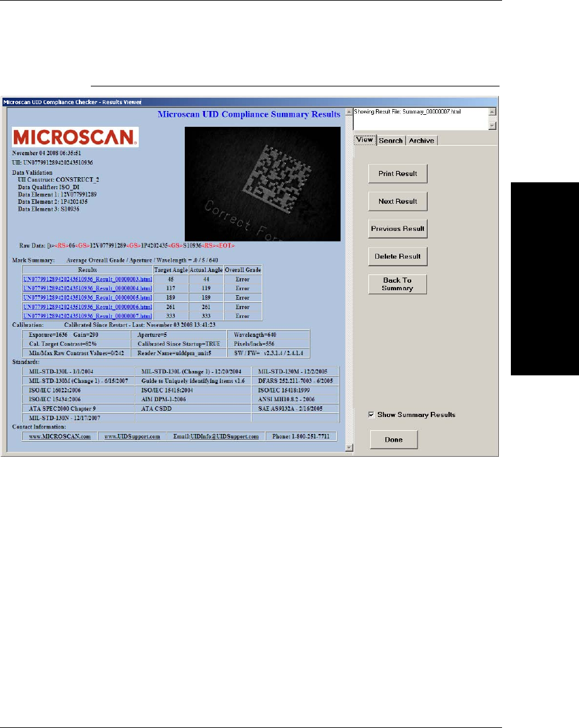This screenshot has height=728, width=579.
Task: Click www.UIDSupport.com contact cell
Action: click(x=132, y=437)
